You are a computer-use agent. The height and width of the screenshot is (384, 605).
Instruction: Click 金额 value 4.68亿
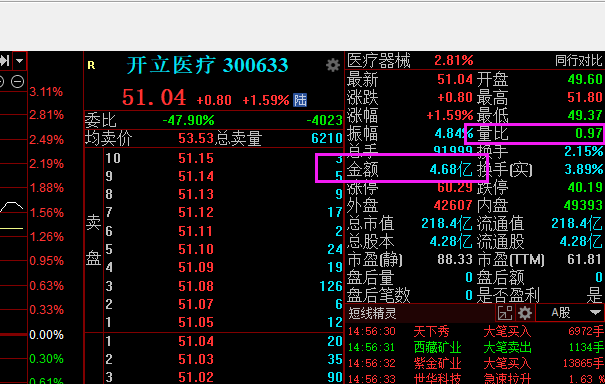(x=451, y=169)
